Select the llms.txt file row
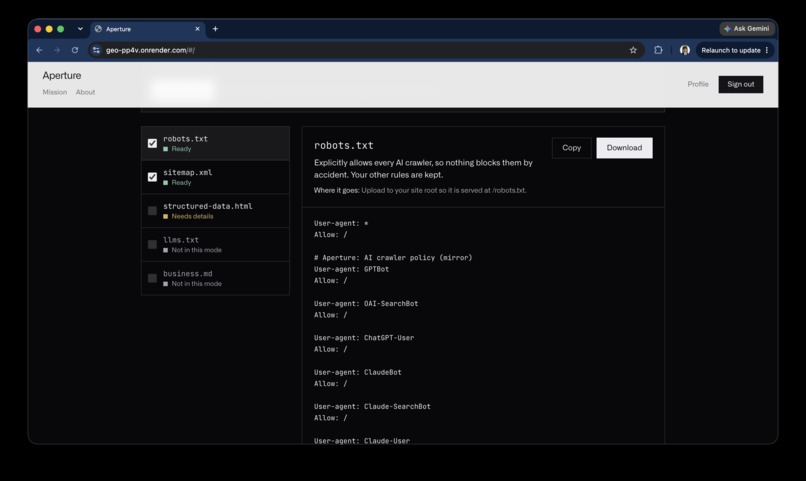The image size is (806, 481). [x=215, y=245]
